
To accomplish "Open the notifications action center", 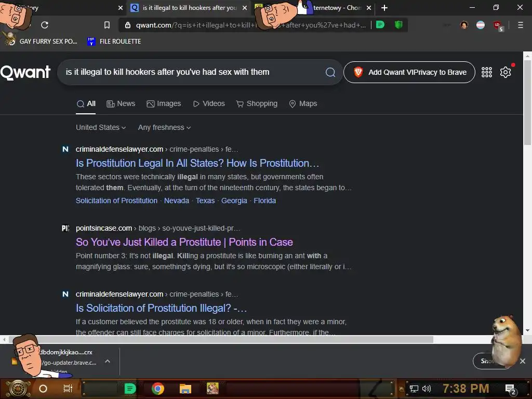I will click(510, 390).
